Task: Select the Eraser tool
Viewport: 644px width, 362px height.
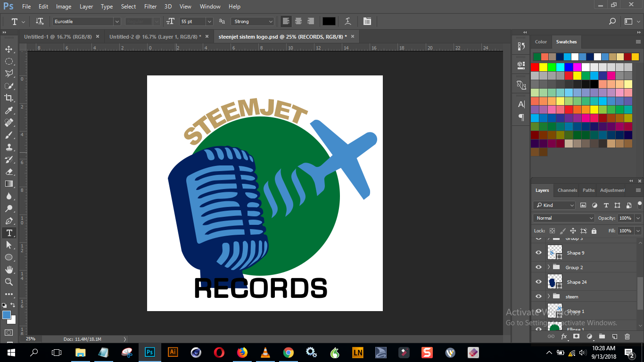Action: click(x=8, y=172)
